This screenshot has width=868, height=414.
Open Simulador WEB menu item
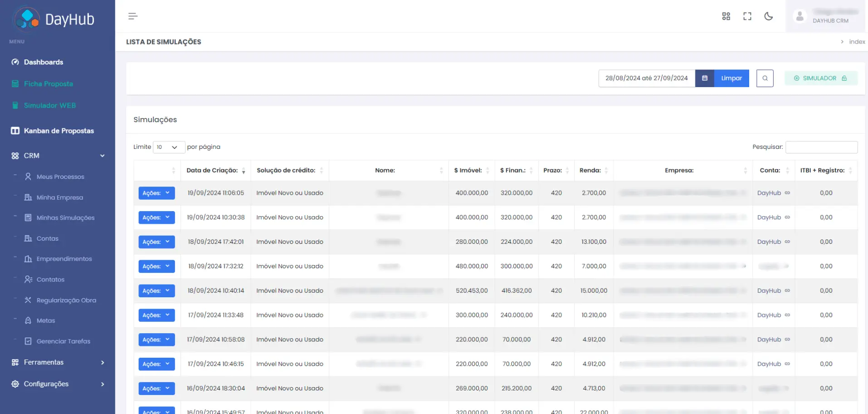(x=50, y=105)
